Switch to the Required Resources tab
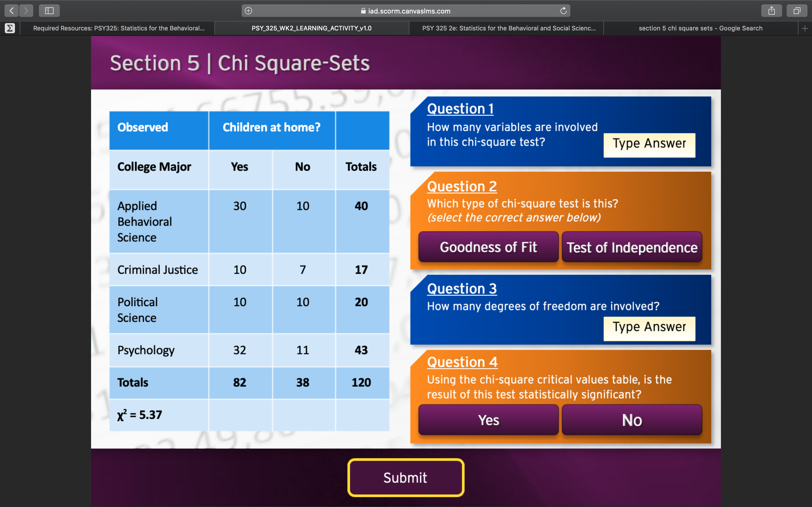 119,28
